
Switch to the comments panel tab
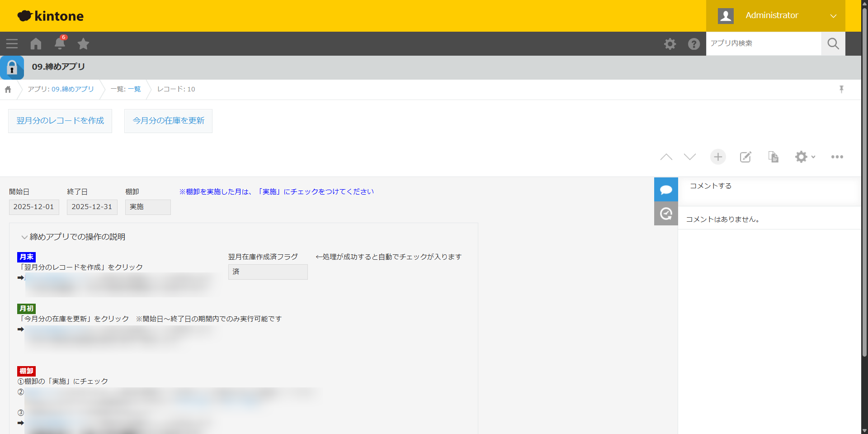[666, 190]
